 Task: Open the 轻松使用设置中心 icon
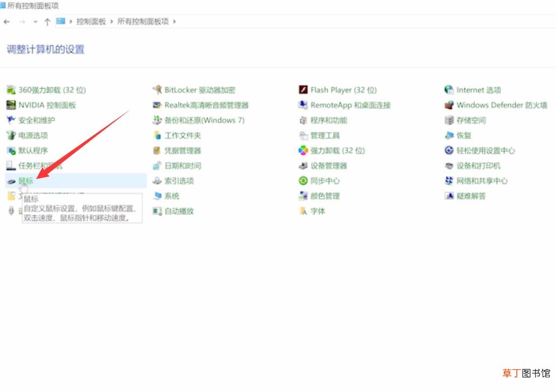[x=449, y=151]
